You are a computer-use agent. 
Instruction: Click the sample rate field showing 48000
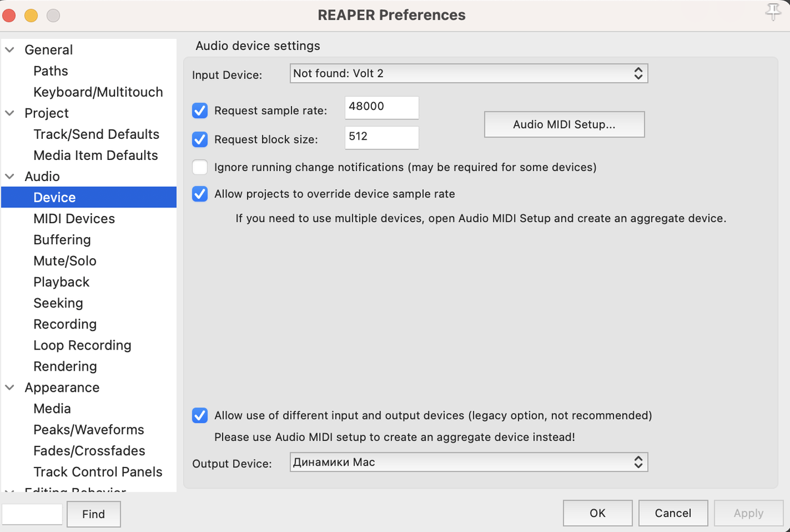pyautogui.click(x=382, y=107)
